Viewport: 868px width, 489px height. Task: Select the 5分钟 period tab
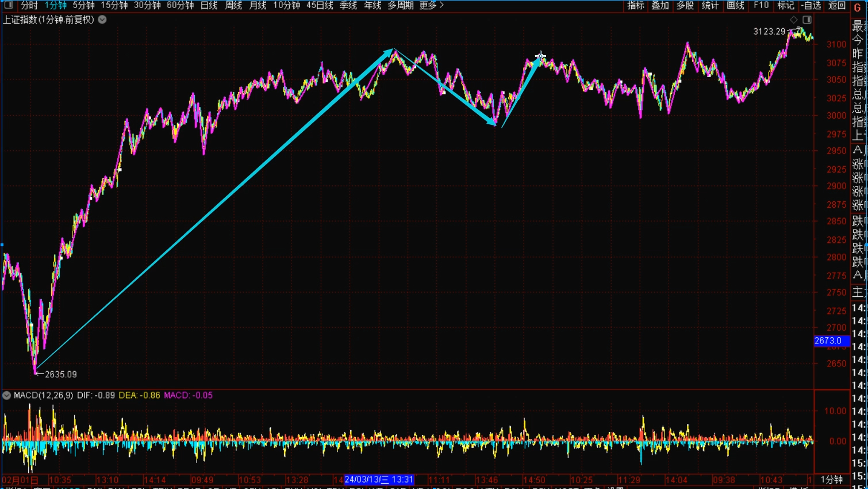pos(84,5)
